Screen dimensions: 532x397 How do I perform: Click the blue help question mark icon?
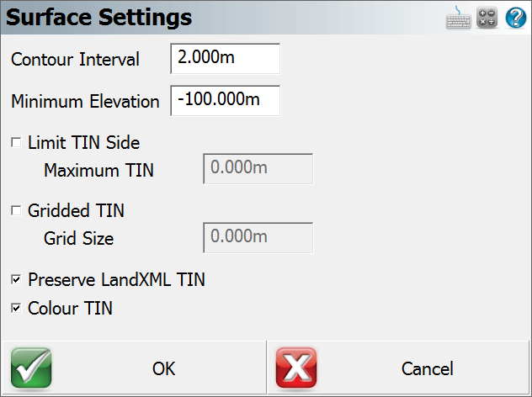tap(516, 18)
